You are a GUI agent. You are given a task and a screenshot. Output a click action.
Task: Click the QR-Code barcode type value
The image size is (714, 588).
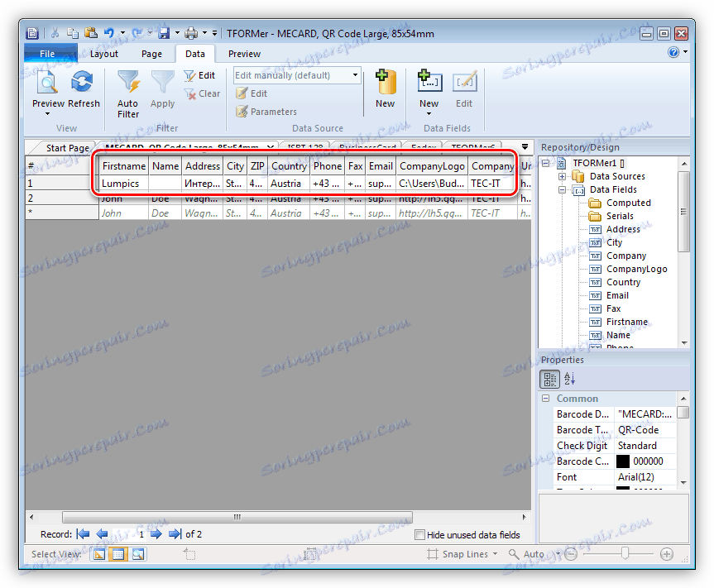[645, 430]
